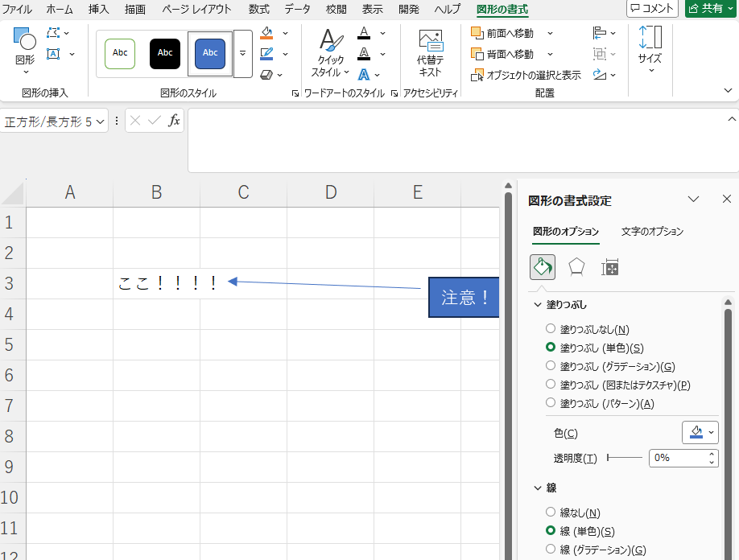
Task: Click the Text Fill A icon
Action: [x=364, y=32]
